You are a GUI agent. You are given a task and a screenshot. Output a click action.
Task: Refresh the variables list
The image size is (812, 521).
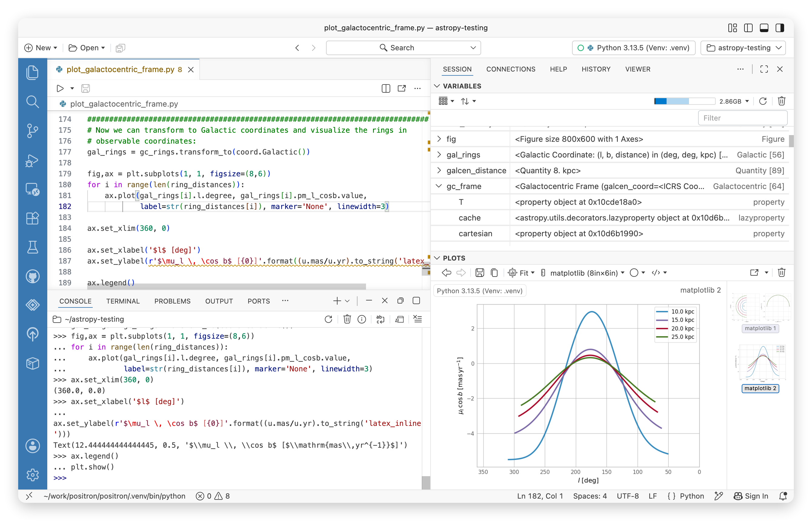(763, 101)
